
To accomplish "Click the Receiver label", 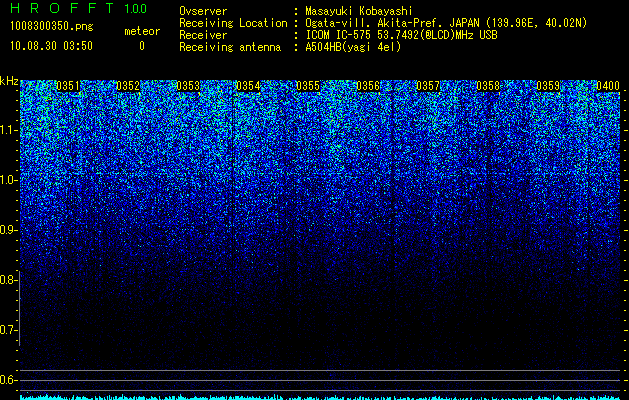I will (203, 35).
